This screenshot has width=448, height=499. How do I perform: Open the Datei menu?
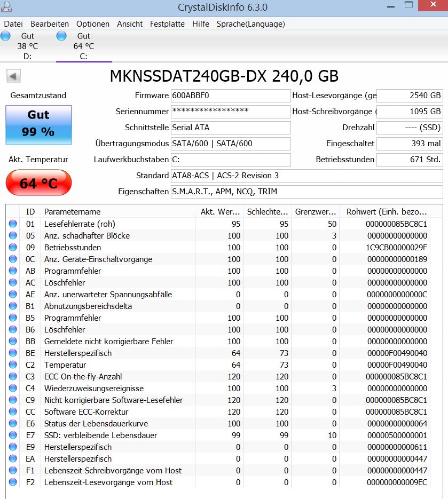click(13, 24)
